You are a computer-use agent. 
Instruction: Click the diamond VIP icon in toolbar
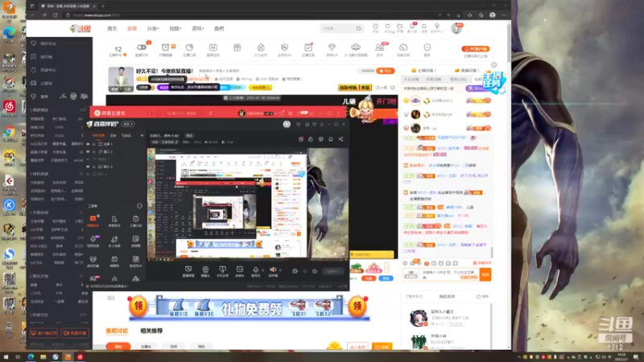click(x=332, y=47)
